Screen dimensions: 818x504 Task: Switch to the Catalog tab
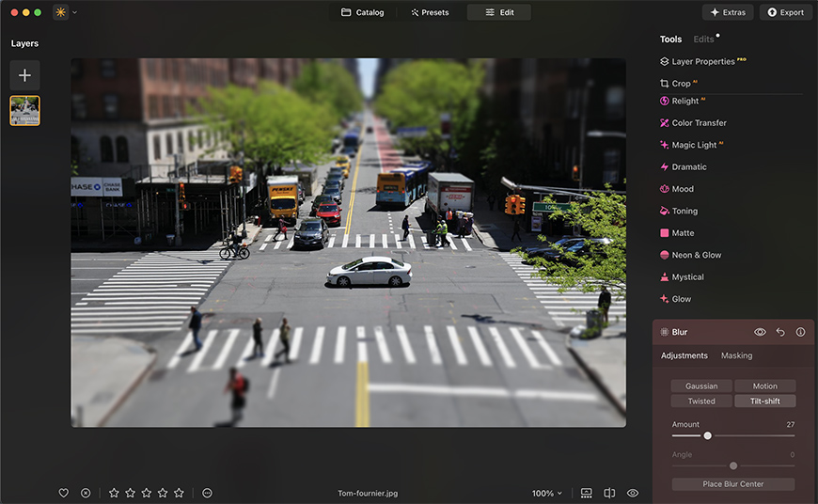[x=363, y=12]
